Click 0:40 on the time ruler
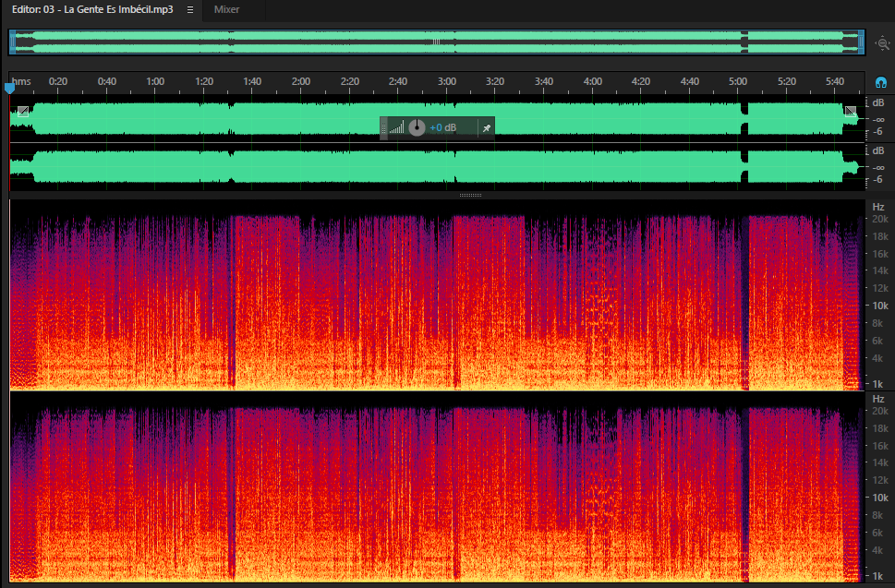 point(107,81)
